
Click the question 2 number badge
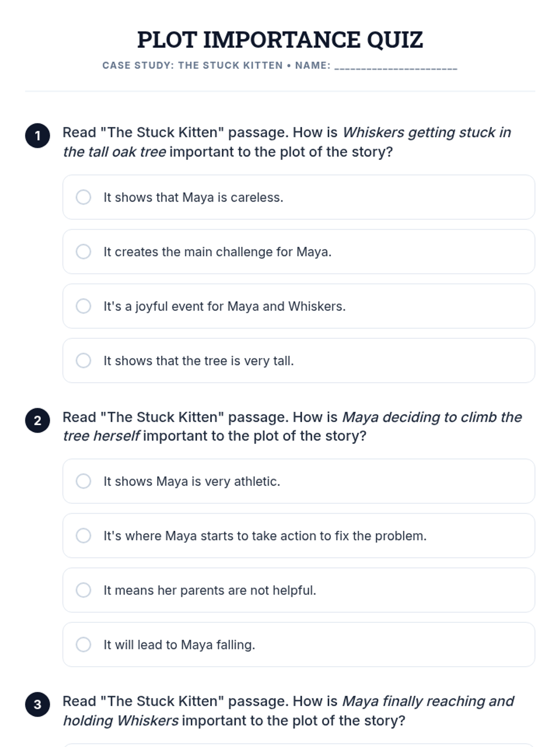pos(37,420)
